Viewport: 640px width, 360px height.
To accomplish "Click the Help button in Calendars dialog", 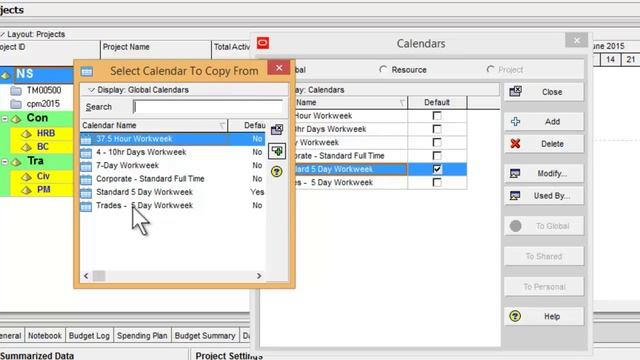I will click(x=544, y=316).
